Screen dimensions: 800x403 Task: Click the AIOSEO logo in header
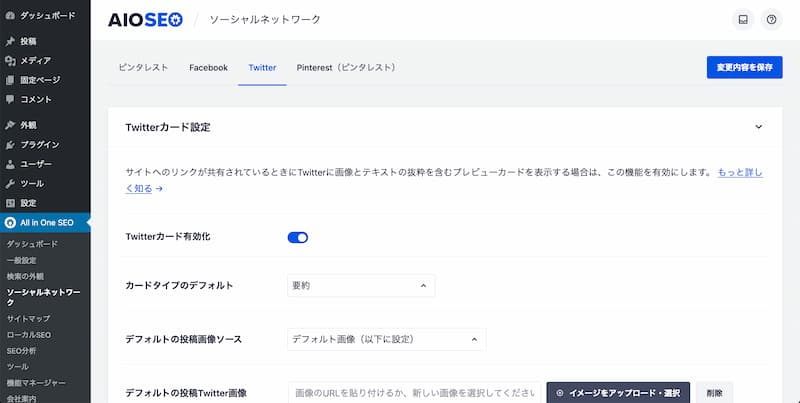[x=145, y=20]
